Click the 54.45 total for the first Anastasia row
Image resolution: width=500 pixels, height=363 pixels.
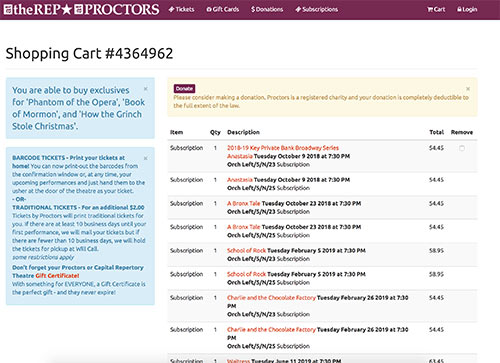(x=436, y=148)
